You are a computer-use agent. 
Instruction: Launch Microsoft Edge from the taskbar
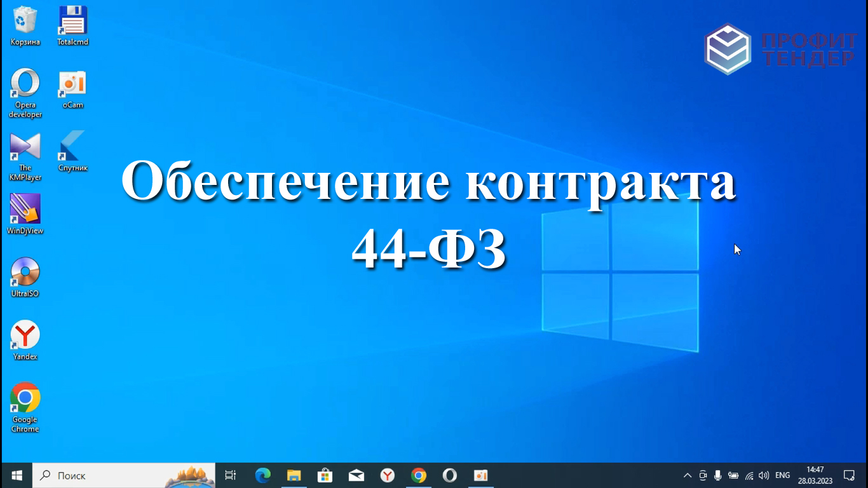262,475
